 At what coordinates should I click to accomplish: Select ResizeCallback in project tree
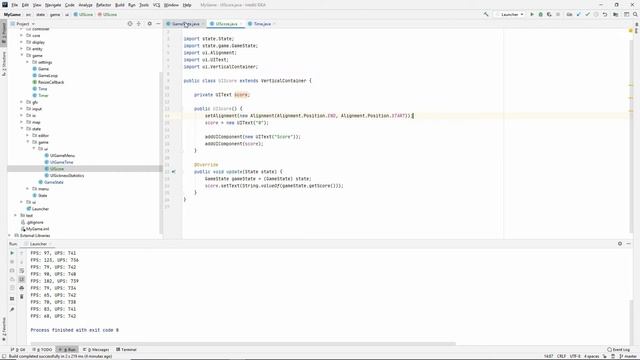pos(51,82)
